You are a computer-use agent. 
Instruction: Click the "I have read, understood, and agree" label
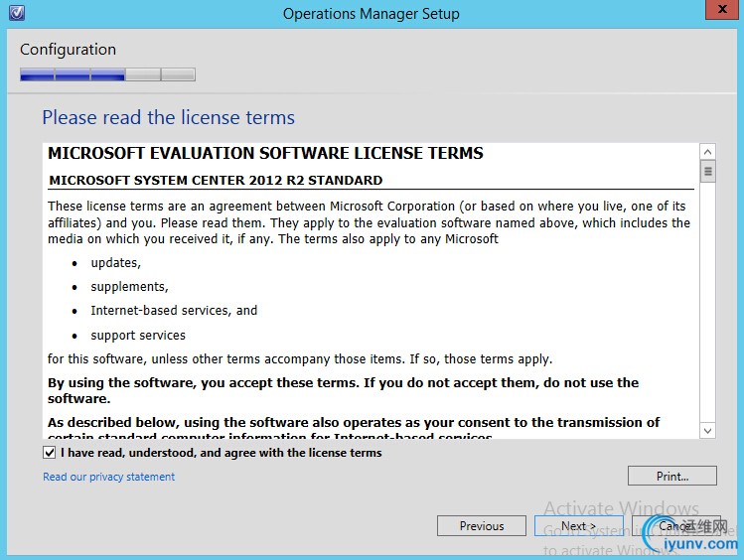point(222,453)
